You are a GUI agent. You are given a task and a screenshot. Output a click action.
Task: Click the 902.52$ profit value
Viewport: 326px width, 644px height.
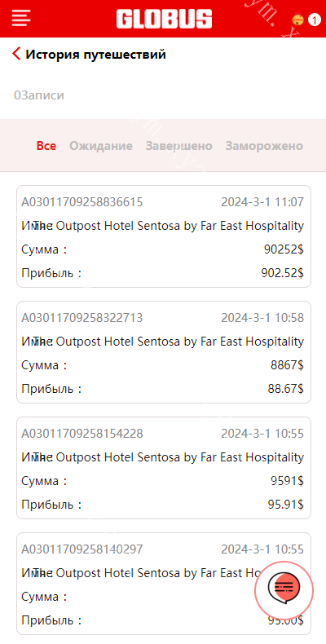click(282, 273)
